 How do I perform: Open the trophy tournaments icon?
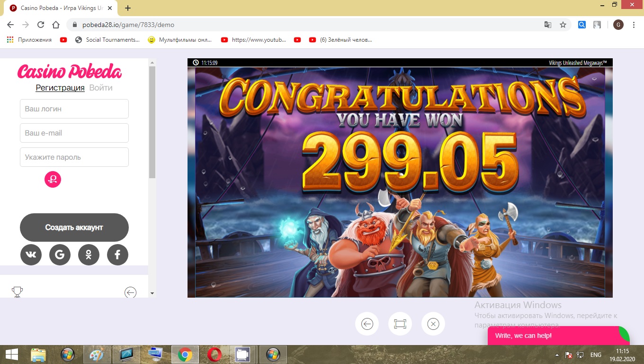[x=18, y=292]
